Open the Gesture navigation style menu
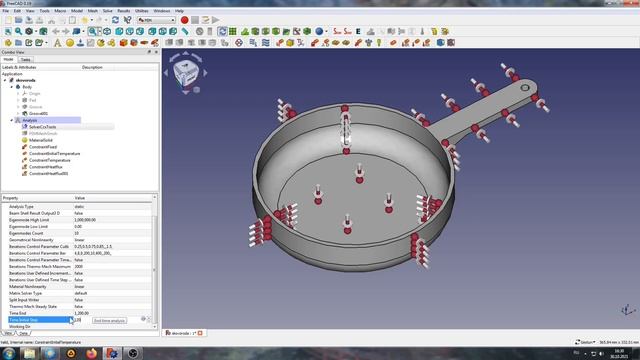 [x=585, y=342]
